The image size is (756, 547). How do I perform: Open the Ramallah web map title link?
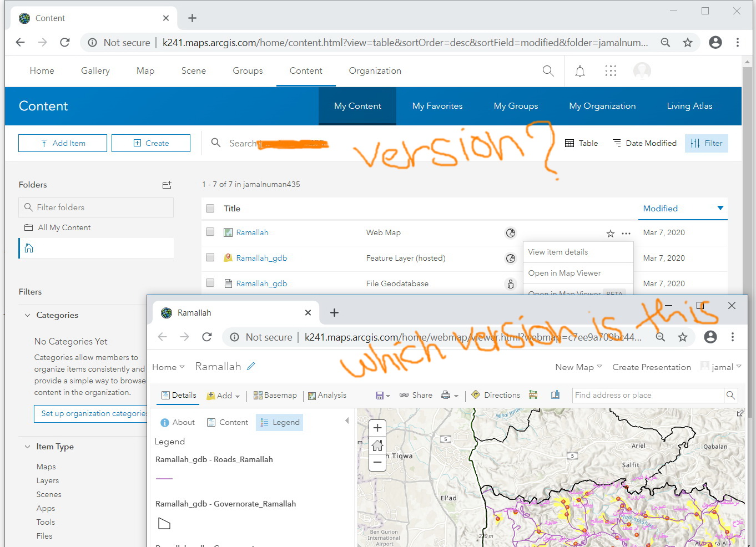(x=252, y=232)
